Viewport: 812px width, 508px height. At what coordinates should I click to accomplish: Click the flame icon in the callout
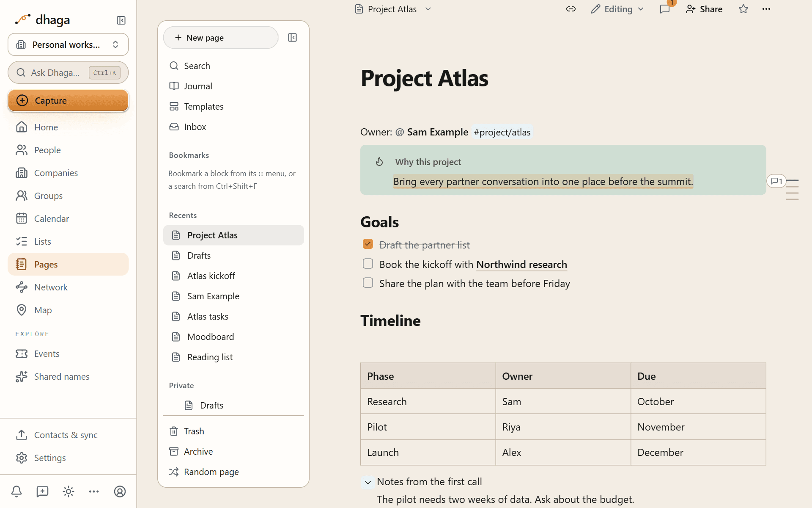pyautogui.click(x=379, y=162)
